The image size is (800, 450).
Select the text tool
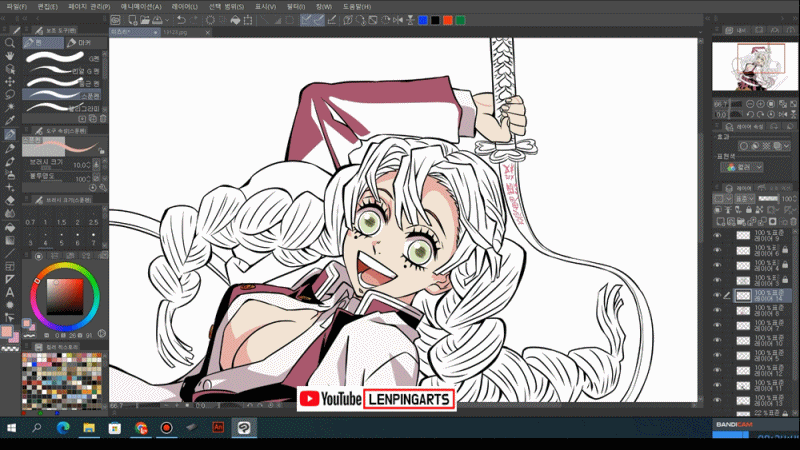(x=10, y=292)
